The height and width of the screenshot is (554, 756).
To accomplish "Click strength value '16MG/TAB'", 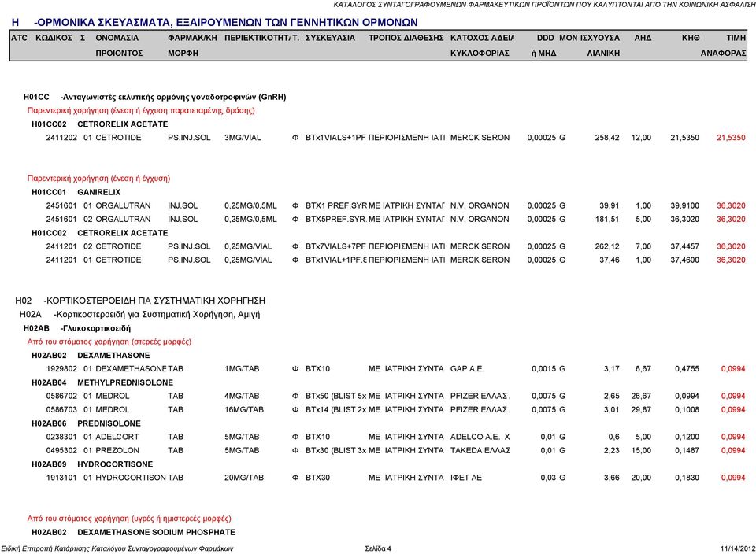I will pyautogui.click(x=244, y=409).
